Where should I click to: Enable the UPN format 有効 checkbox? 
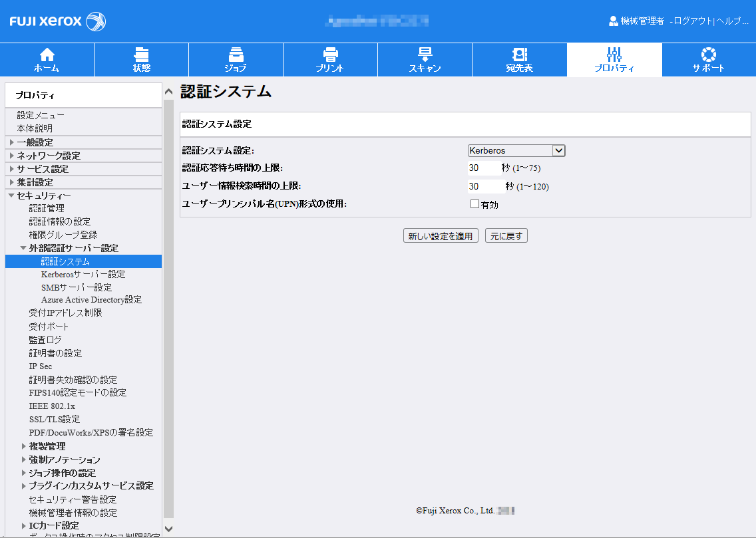click(x=474, y=204)
